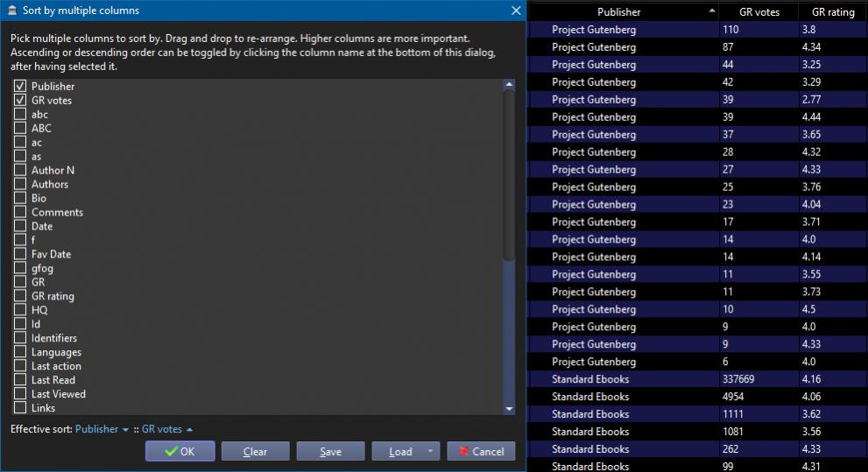This screenshot has height=472, width=868.
Task: Click the OK button
Action: (180, 451)
